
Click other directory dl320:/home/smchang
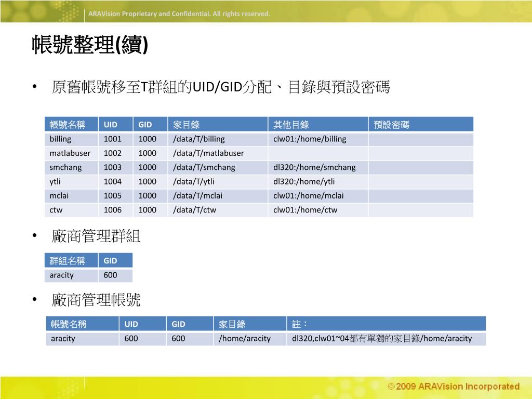314,167
